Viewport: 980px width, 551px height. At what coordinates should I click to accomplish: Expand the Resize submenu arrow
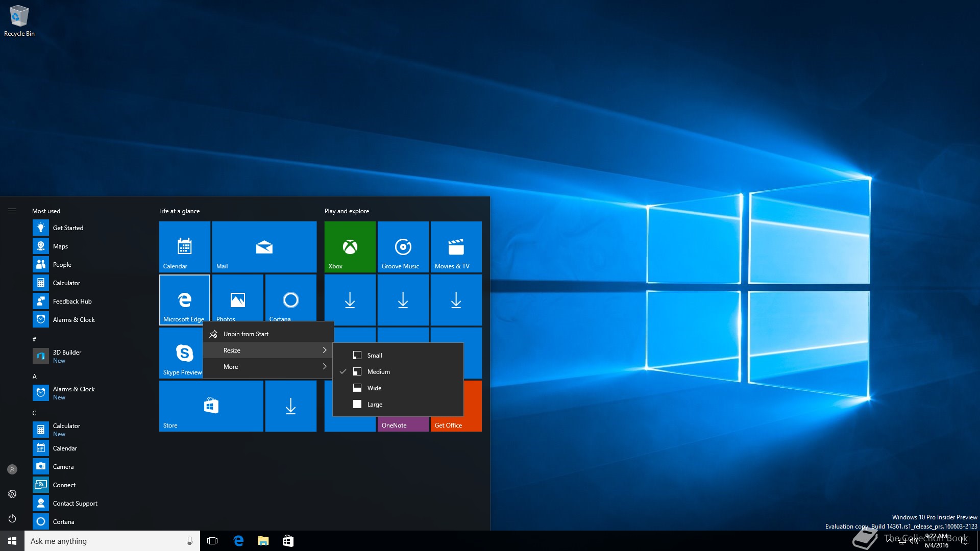tap(324, 350)
